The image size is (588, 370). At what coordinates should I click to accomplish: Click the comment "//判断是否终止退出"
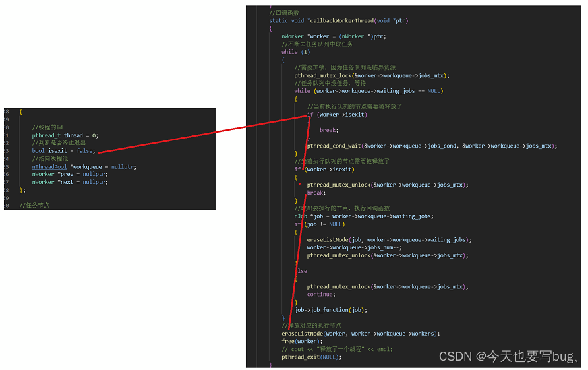point(59,142)
